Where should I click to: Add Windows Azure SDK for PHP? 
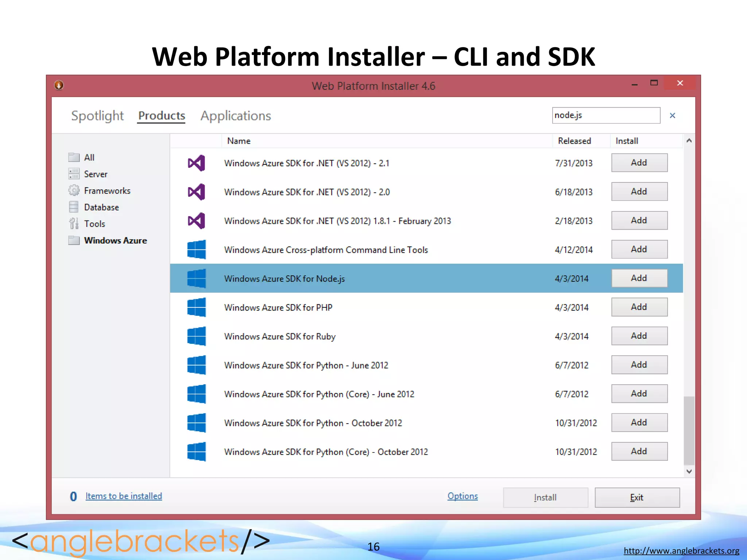639,307
